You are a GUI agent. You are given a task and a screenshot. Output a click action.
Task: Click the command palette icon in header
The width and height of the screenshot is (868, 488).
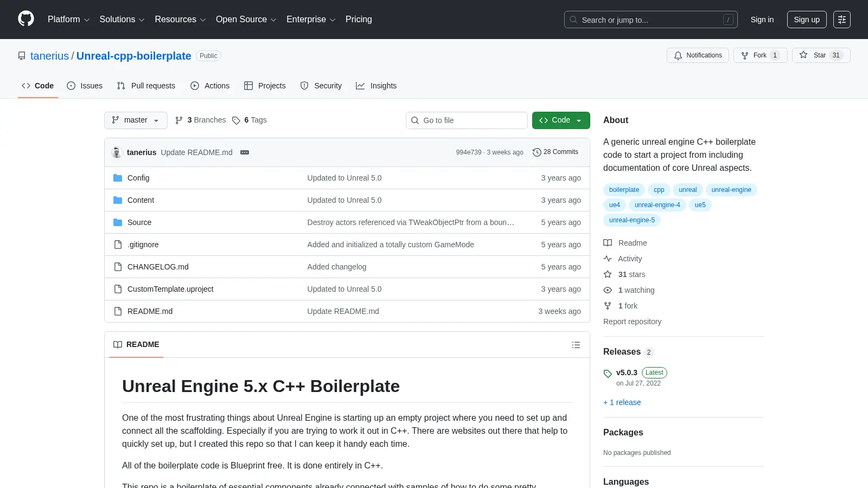pyautogui.click(x=842, y=20)
